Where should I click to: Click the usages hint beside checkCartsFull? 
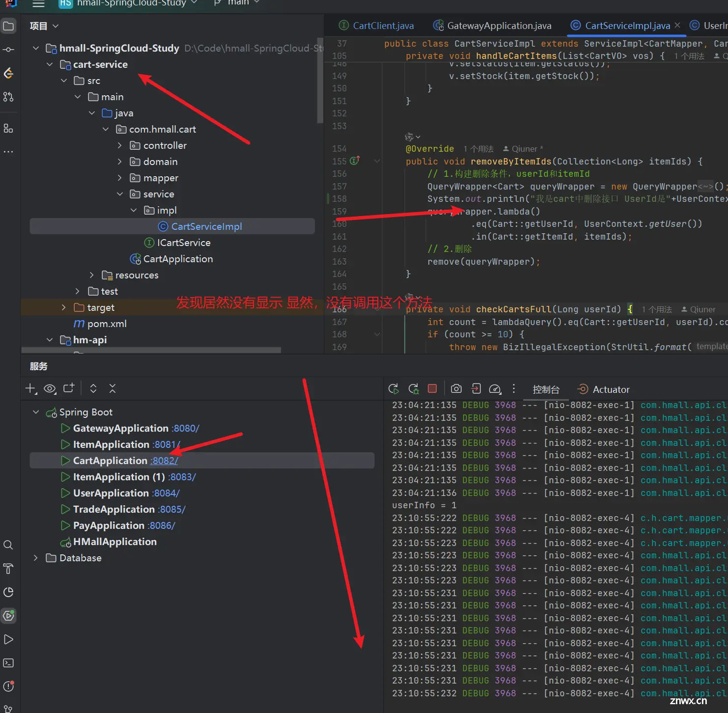[x=657, y=309]
